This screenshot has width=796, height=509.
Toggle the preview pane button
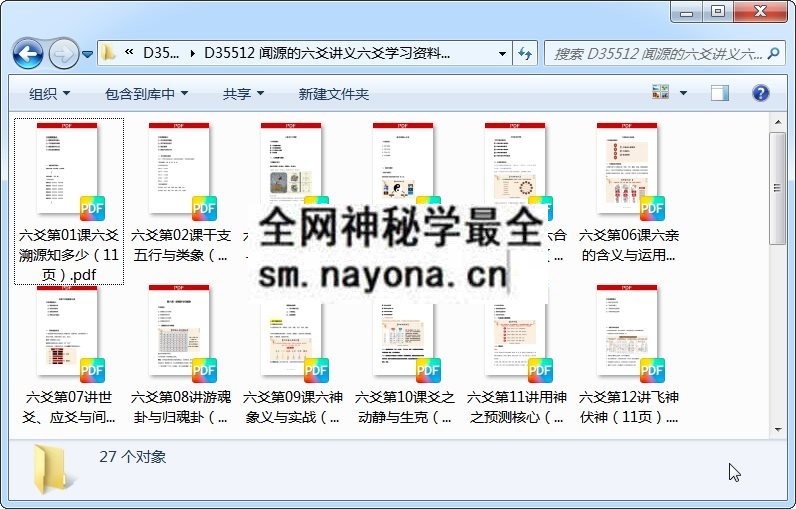coord(720,93)
